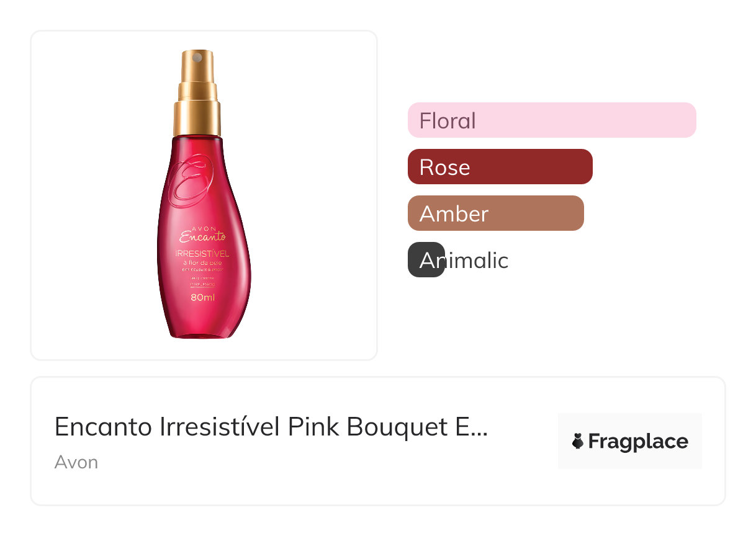Click the 80ml text on the bottle
756x536 pixels.
202,298
